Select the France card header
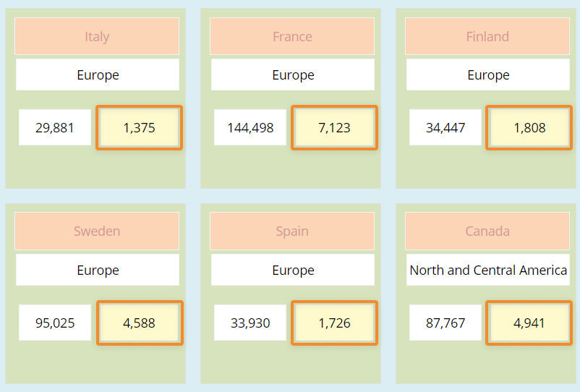580x392 pixels. 292,36
